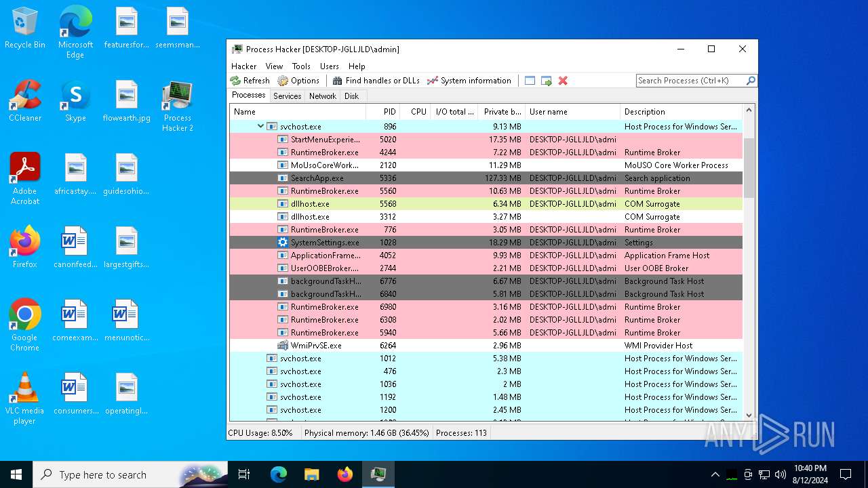Click the process list scroll-up arrow
The width and height of the screenshot is (868, 488).
point(749,110)
